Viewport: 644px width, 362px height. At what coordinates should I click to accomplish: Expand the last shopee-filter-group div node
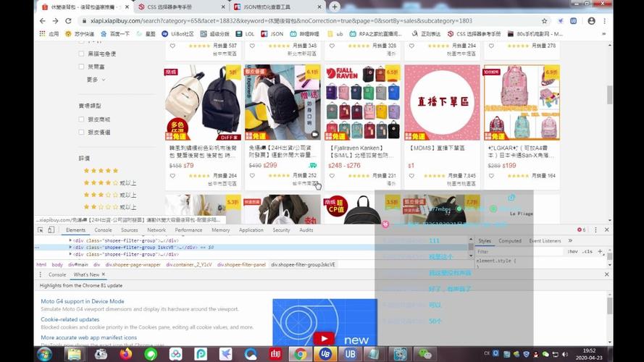(70, 254)
